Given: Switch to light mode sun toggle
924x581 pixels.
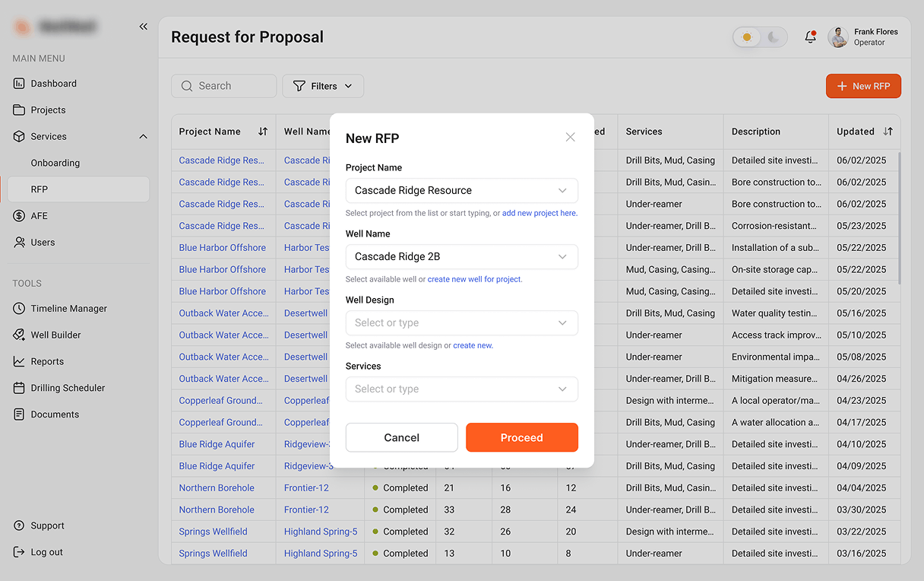Looking at the screenshot, I should (747, 37).
